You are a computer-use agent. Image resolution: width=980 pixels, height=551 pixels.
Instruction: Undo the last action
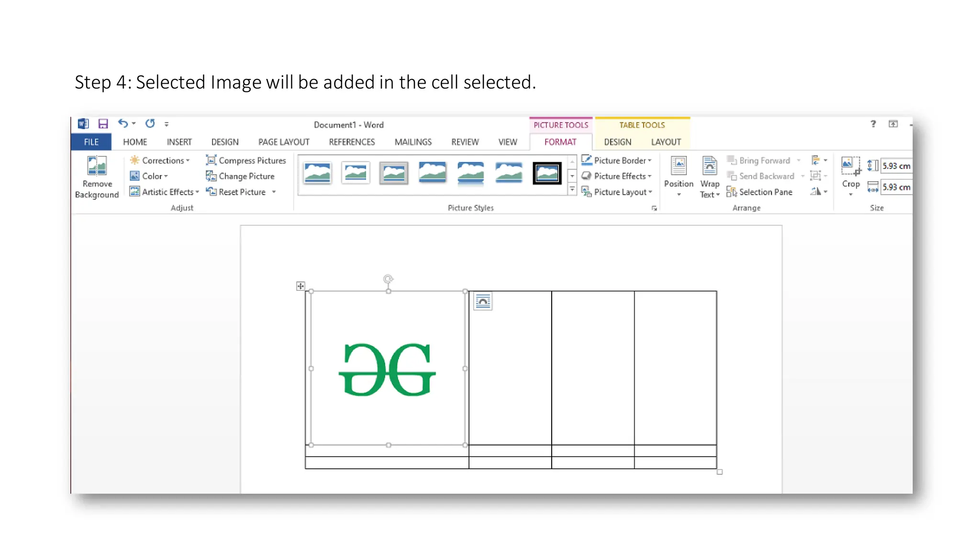pos(122,123)
